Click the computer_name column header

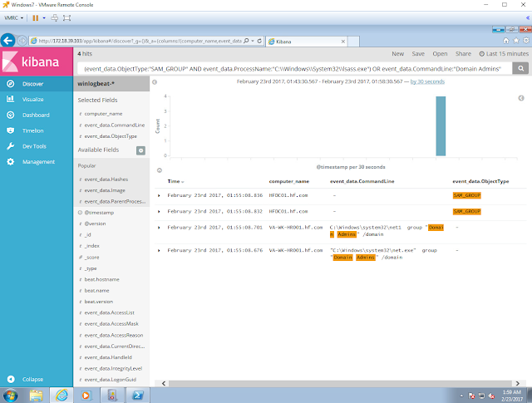(x=288, y=181)
